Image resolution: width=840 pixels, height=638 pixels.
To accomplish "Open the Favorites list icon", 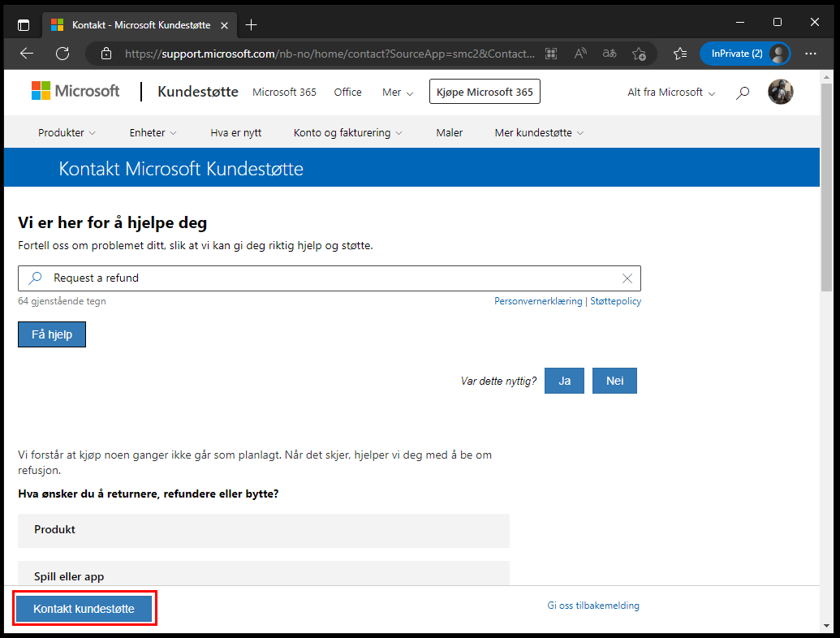I will point(680,54).
